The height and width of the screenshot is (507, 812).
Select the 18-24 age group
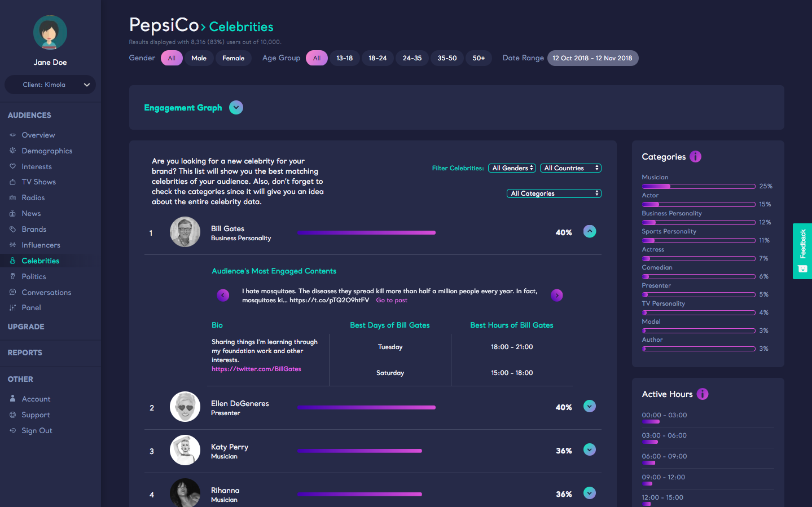click(x=378, y=58)
